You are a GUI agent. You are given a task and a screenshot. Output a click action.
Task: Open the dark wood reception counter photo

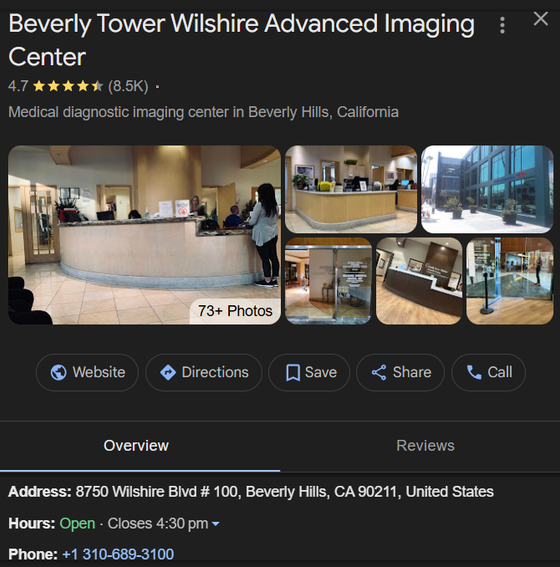419,281
